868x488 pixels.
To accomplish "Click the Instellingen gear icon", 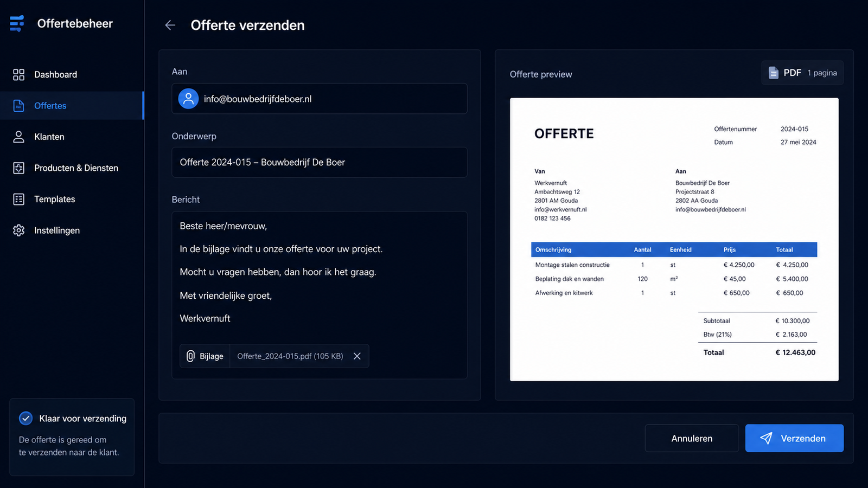I will pos(18,230).
